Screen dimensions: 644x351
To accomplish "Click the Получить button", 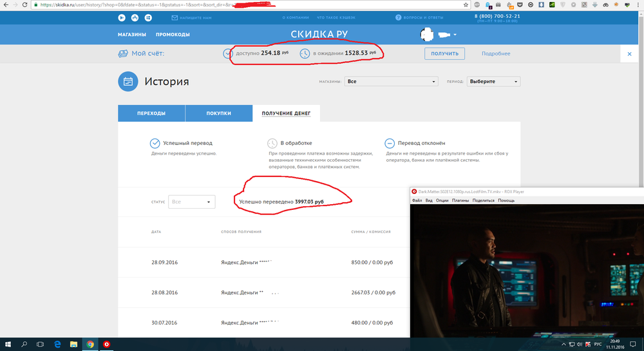I will [444, 54].
